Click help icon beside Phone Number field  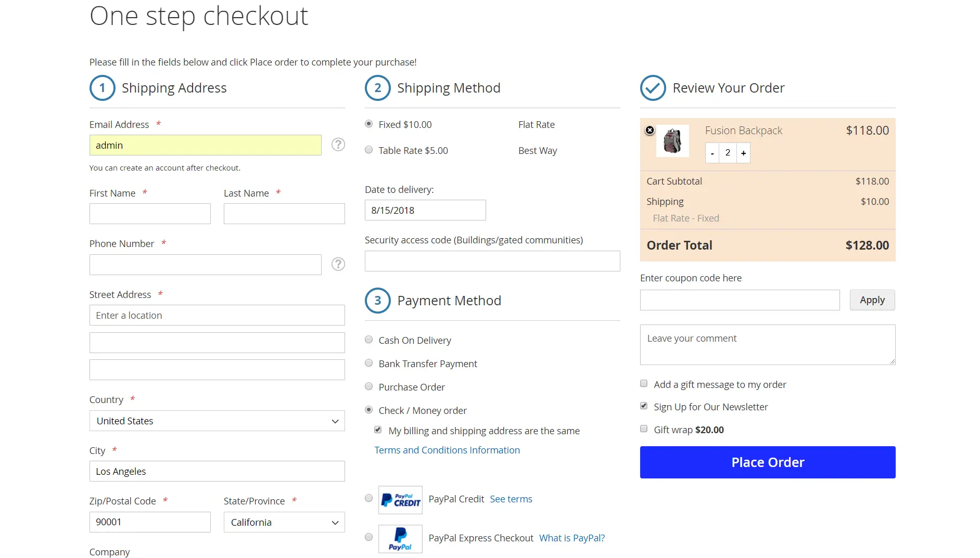pos(338,264)
